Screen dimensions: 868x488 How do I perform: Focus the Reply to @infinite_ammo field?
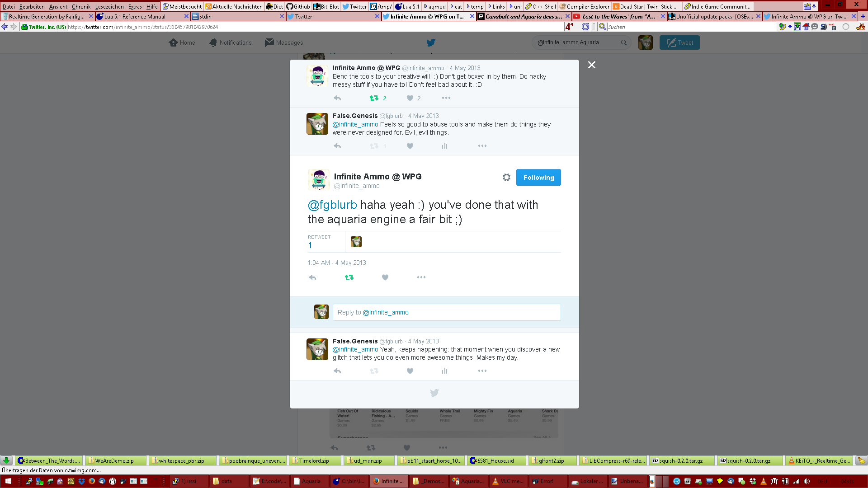coord(447,312)
